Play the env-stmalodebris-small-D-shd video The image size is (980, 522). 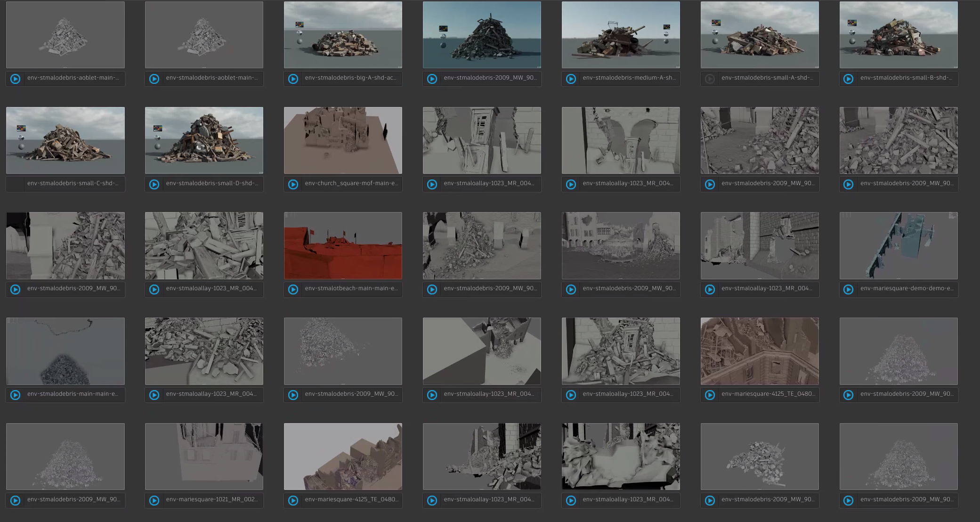154,184
